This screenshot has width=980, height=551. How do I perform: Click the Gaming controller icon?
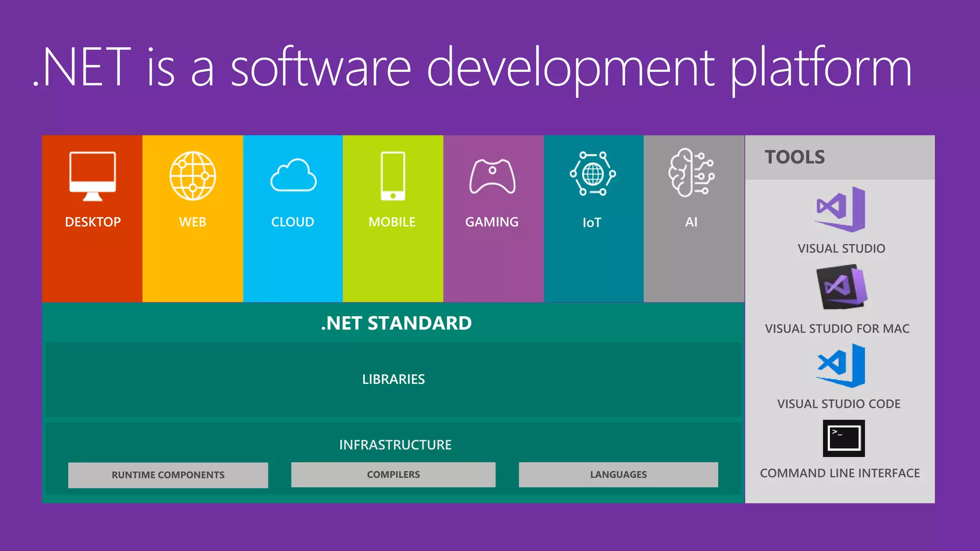coord(492,176)
